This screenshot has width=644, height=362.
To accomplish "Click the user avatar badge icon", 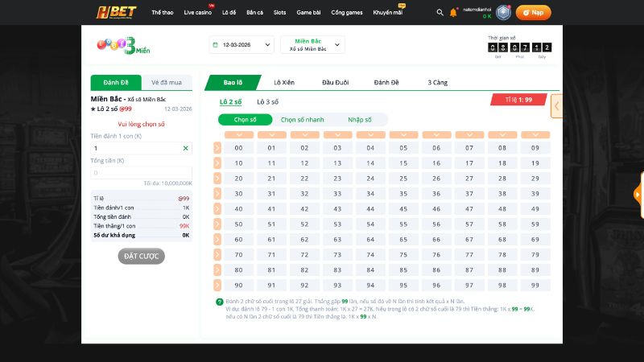I will coord(503,12).
